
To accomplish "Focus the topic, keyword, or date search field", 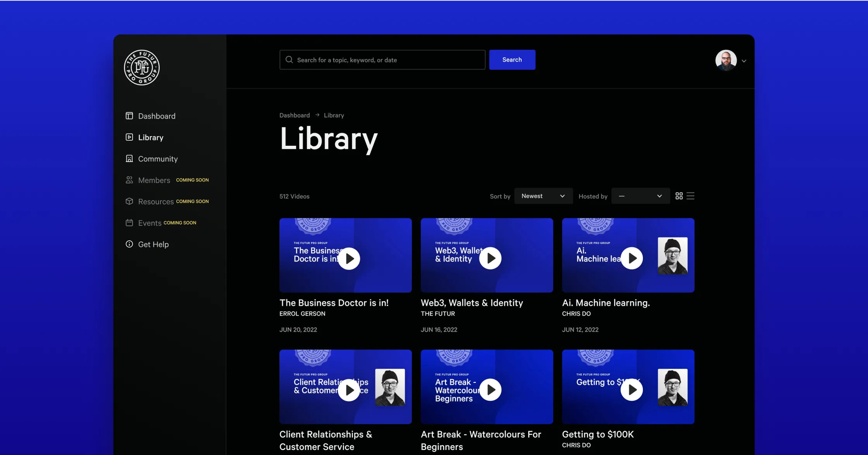I will (382, 60).
